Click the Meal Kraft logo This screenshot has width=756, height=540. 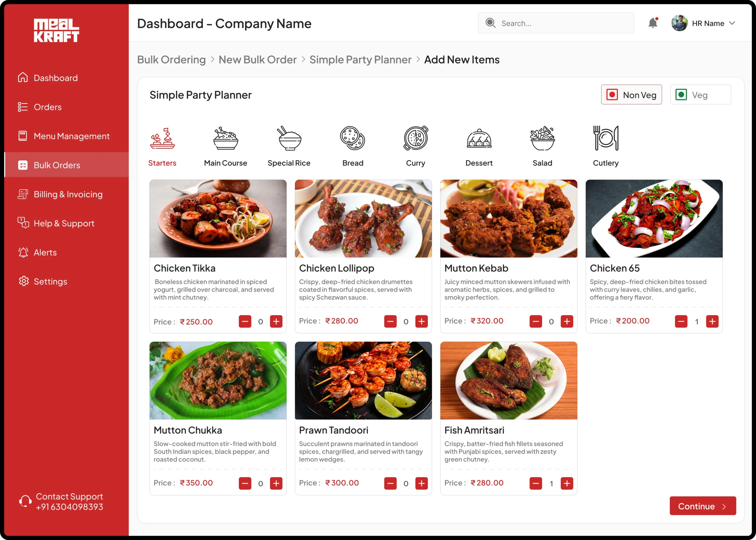56,30
